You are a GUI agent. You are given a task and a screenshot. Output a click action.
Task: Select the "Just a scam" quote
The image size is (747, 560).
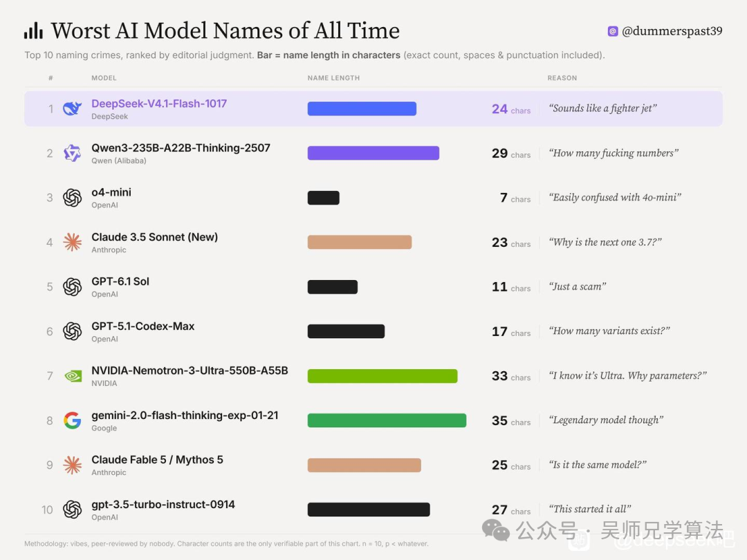tap(578, 287)
